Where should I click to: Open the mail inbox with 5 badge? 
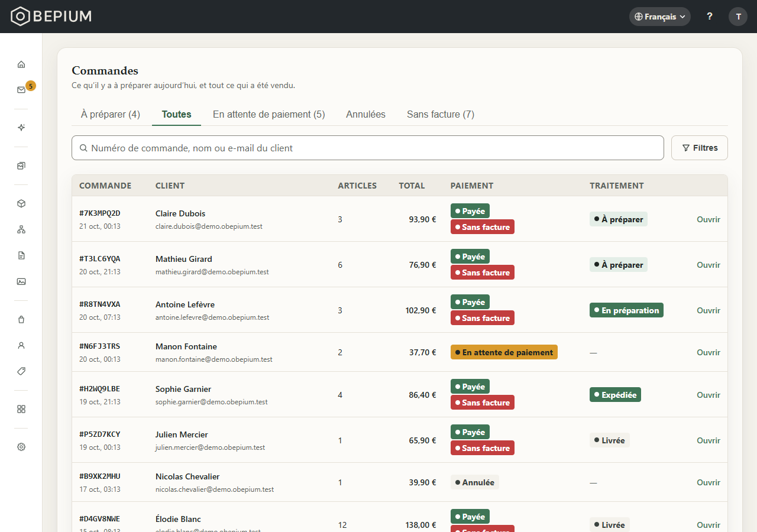pyautogui.click(x=21, y=90)
